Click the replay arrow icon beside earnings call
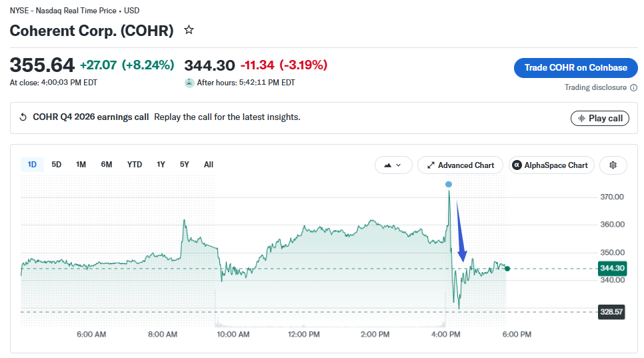 pyautogui.click(x=23, y=117)
